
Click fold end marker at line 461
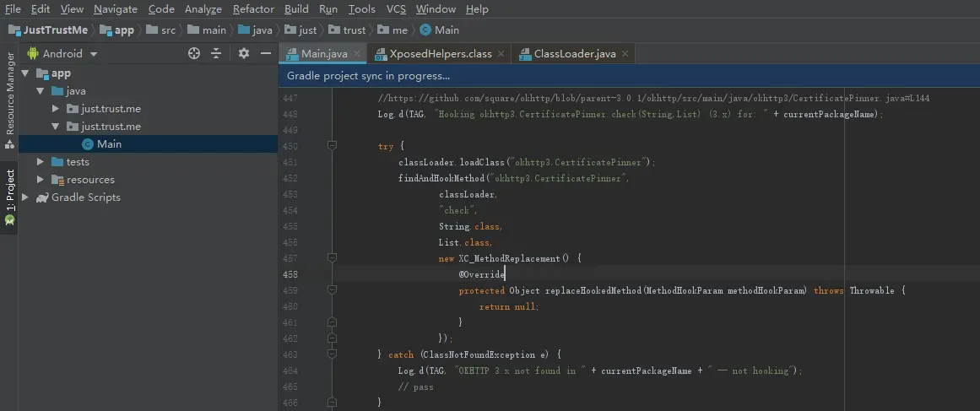332,322
